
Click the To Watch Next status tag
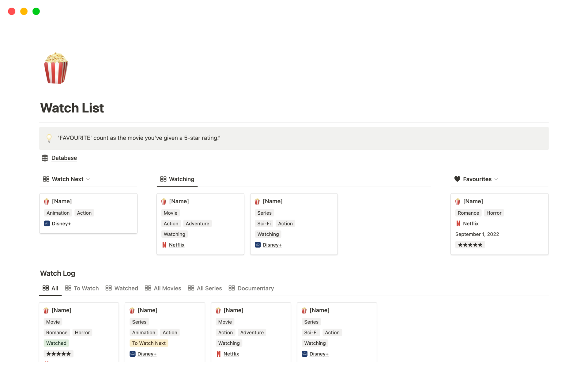[x=149, y=343]
